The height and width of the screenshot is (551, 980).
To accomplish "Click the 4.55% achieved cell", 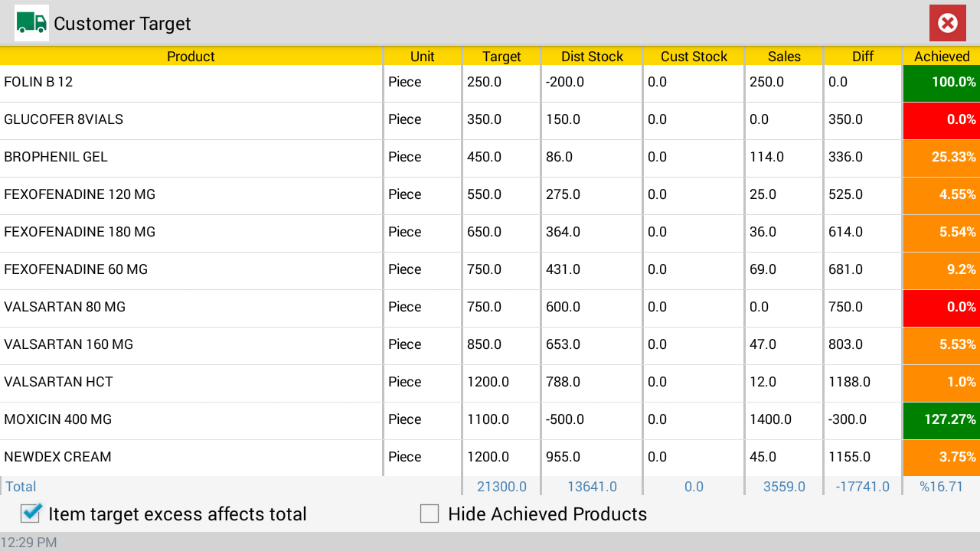I will tap(942, 196).
